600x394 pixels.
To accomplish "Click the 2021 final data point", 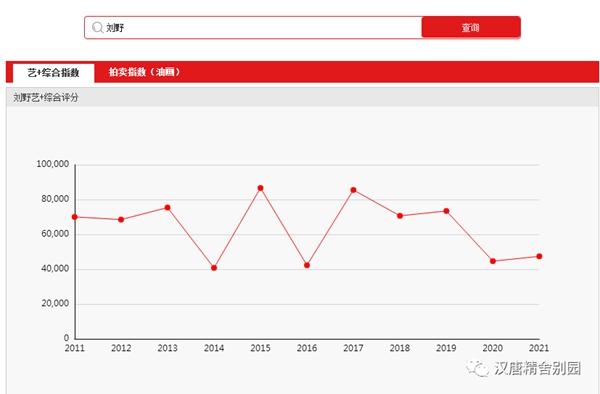I will click(x=539, y=256).
